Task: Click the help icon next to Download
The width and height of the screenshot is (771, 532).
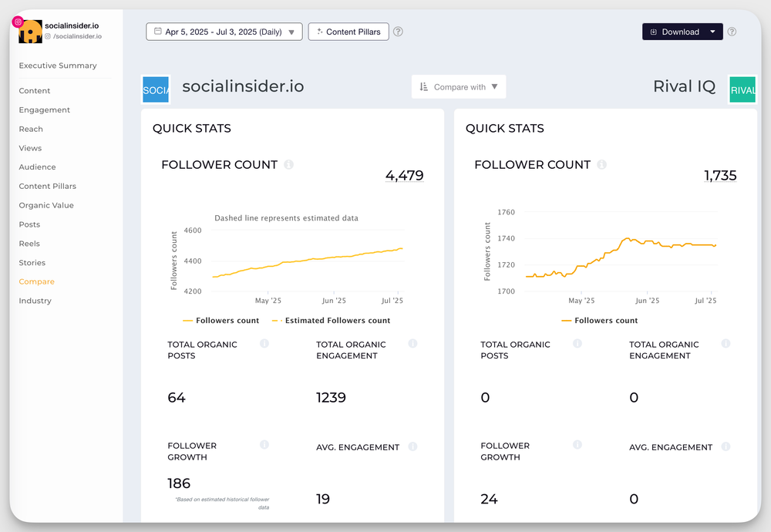Action: click(732, 32)
